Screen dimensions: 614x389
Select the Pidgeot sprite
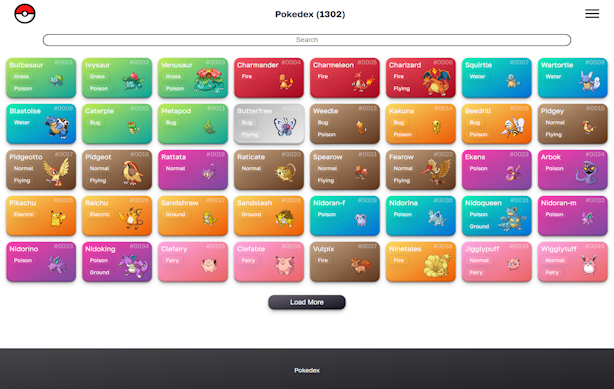(132, 172)
